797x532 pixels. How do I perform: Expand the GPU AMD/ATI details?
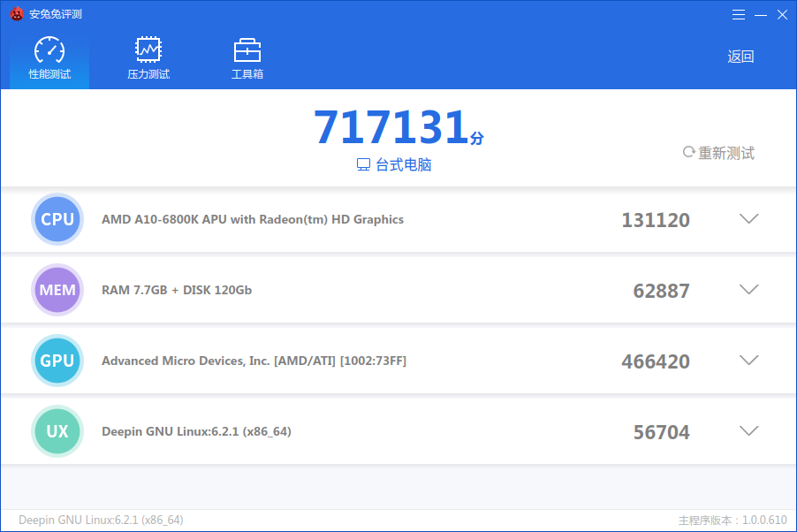pyautogui.click(x=748, y=360)
